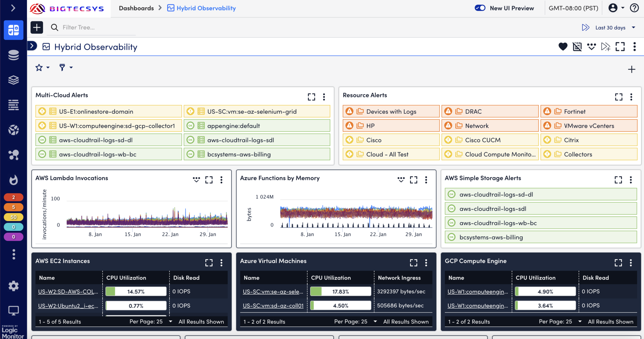This screenshot has height=339, width=644.
Task: Open Azure Functions by Memory kebab menu
Action: coord(426,180)
